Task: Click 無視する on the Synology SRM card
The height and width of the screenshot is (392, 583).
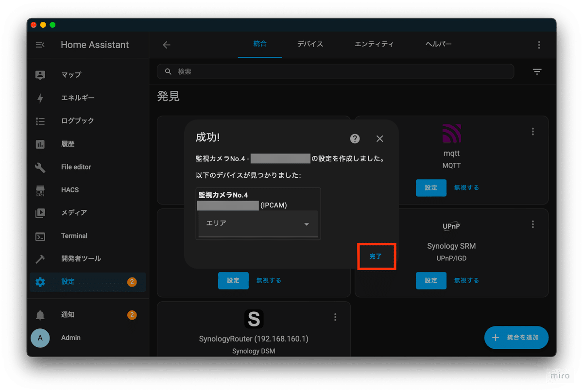Action: click(x=466, y=280)
